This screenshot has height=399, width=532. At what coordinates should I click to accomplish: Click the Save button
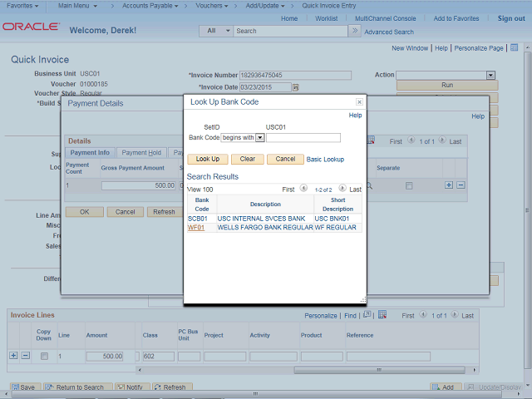[x=25, y=387]
